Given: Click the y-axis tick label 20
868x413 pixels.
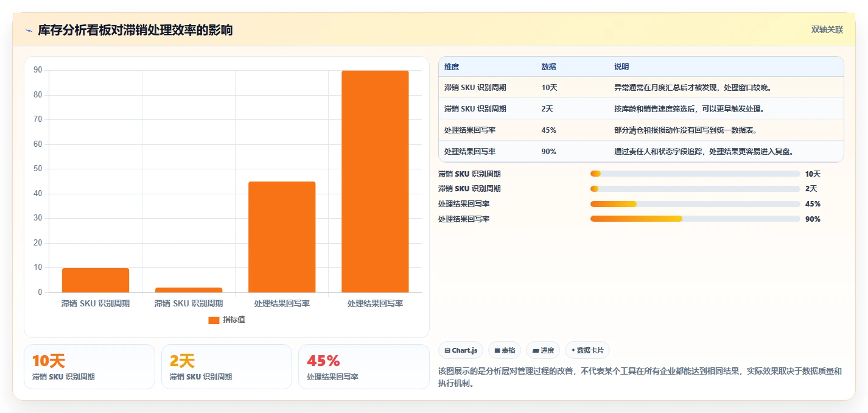Looking at the screenshot, I should click(x=38, y=243).
